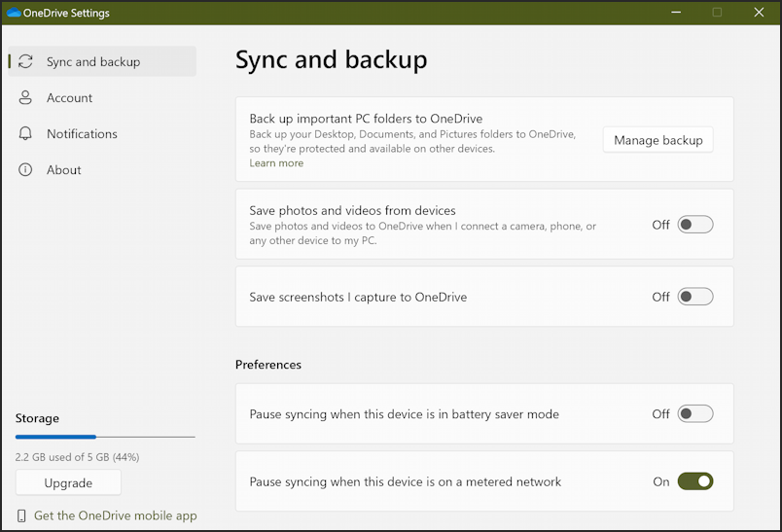Click the Preferences heading
Screen dimensions: 782x532
(268, 365)
